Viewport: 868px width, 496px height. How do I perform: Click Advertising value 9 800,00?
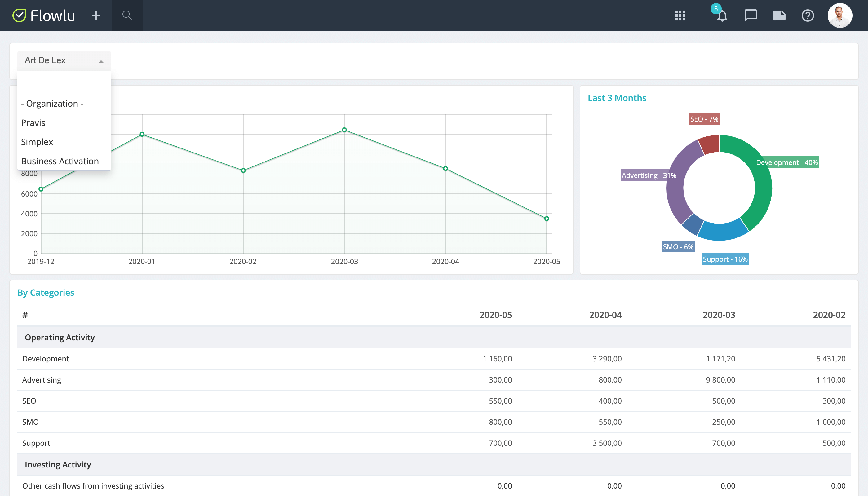pos(720,380)
